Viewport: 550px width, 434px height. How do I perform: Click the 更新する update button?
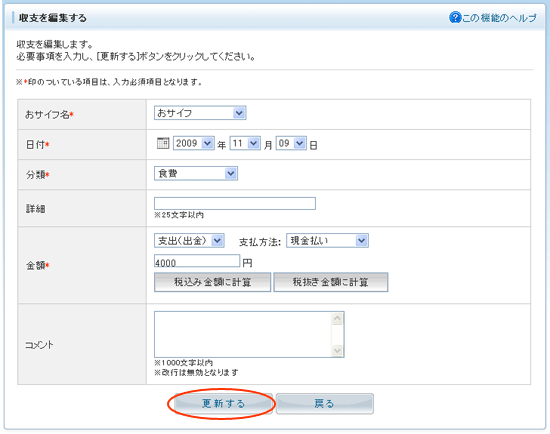point(223,403)
